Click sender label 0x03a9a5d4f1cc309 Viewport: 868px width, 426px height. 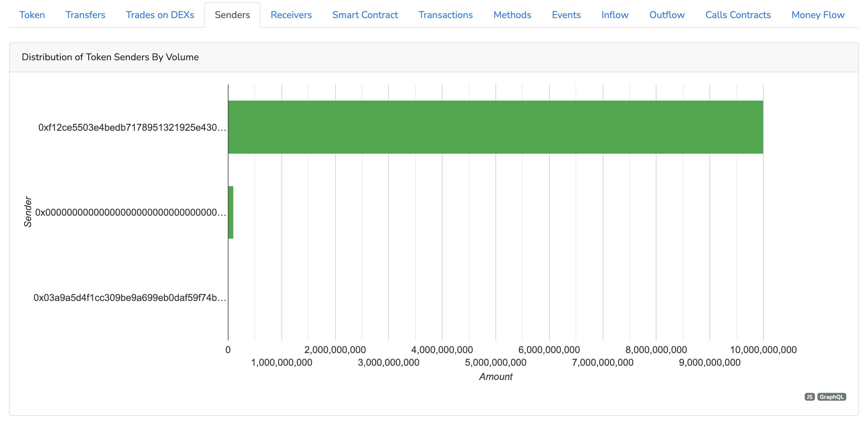pyautogui.click(x=130, y=298)
